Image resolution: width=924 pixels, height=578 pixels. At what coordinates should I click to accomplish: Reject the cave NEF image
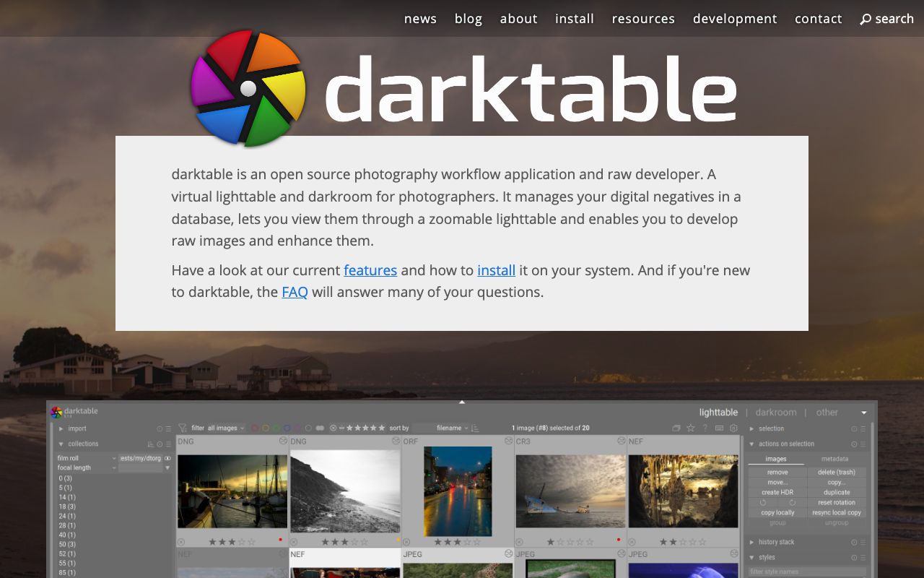coord(632,542)
